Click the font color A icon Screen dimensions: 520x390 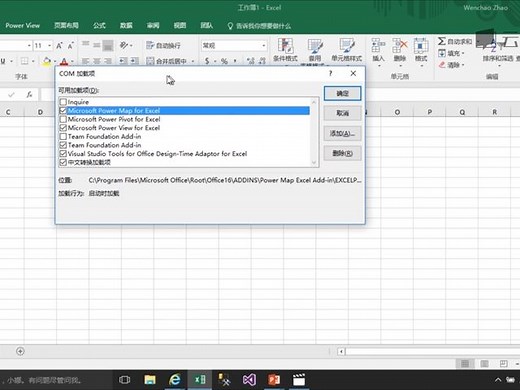coord(64,62)
